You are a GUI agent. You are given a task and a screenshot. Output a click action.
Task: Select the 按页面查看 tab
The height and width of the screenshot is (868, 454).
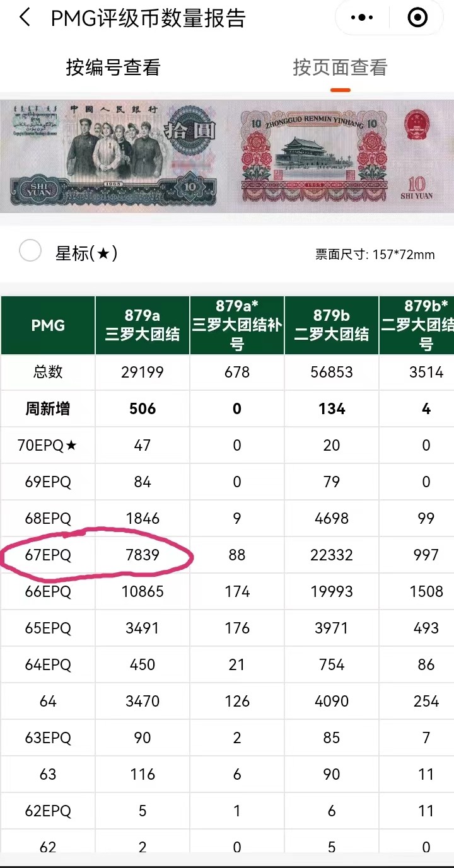340,67
